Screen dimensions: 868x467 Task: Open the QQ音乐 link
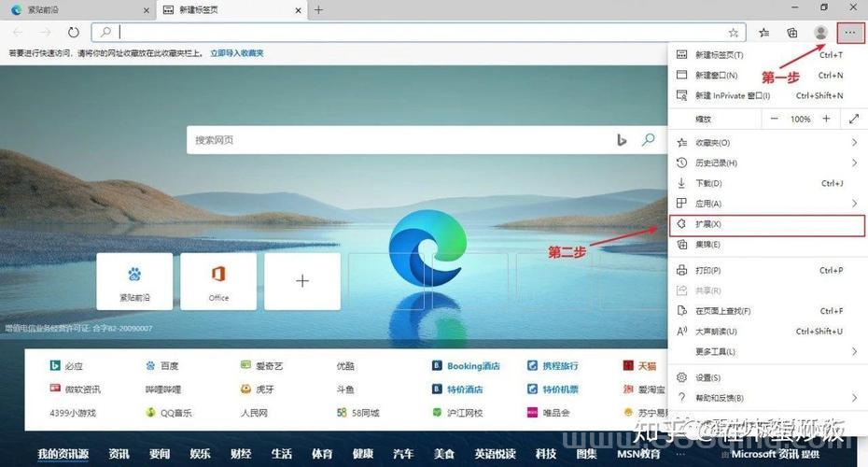tap(169, 413)
